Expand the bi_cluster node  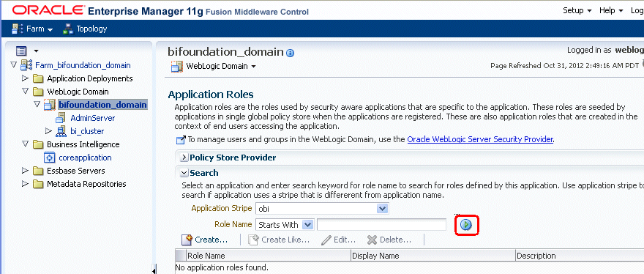click(48, 131)
